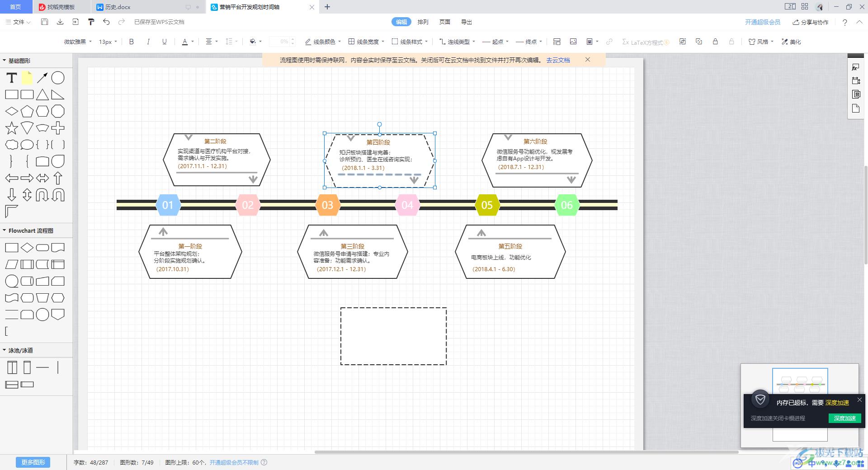Select the flowchart decision diamond
868x470 pixels.
pos(27,248)
